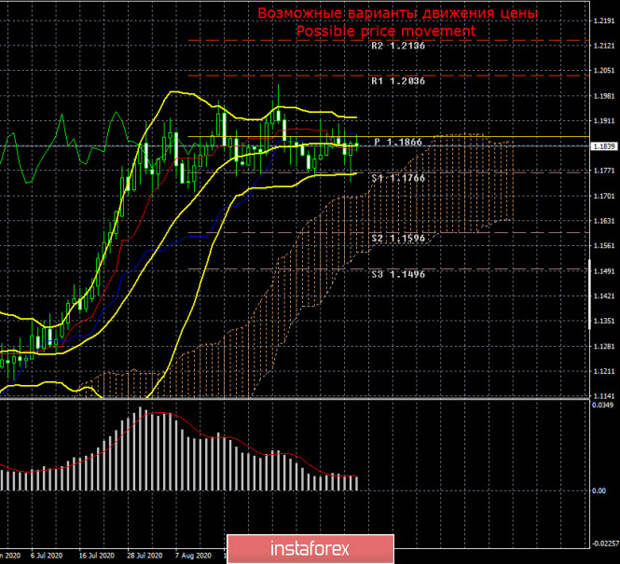620x564 pixels.
Task: Click the R2 1.2136 resistance label
Action: point(398,46)
